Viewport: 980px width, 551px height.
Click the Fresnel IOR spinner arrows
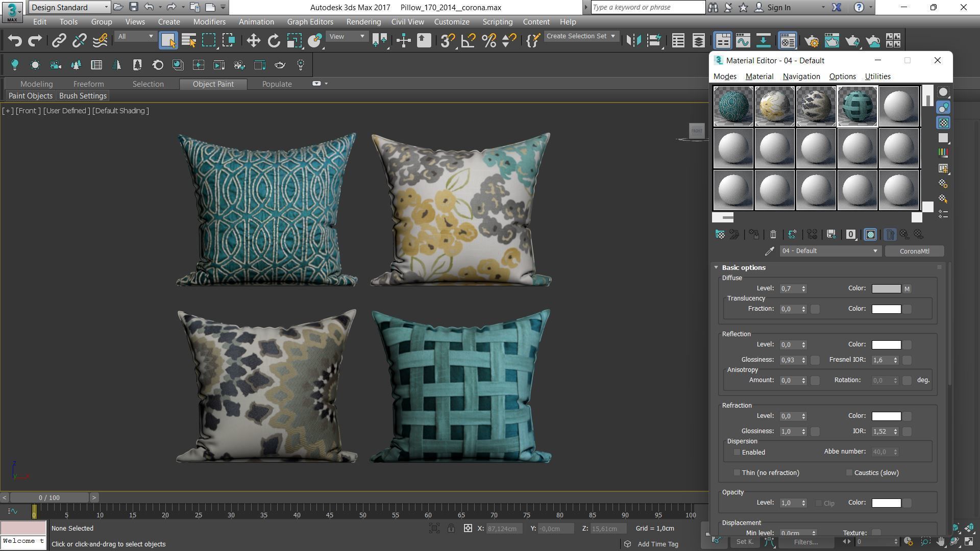pyautogui.click(x=895, y=360)
